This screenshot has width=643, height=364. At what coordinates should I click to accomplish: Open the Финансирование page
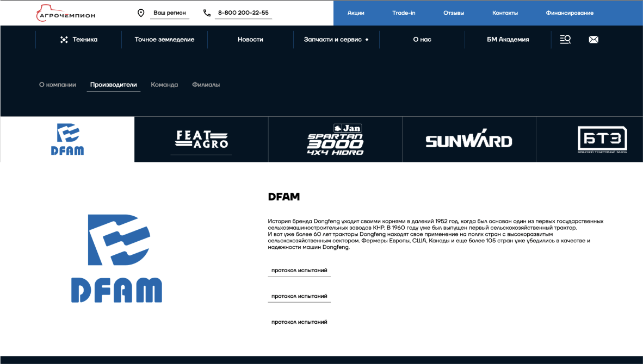pos(570,13)
